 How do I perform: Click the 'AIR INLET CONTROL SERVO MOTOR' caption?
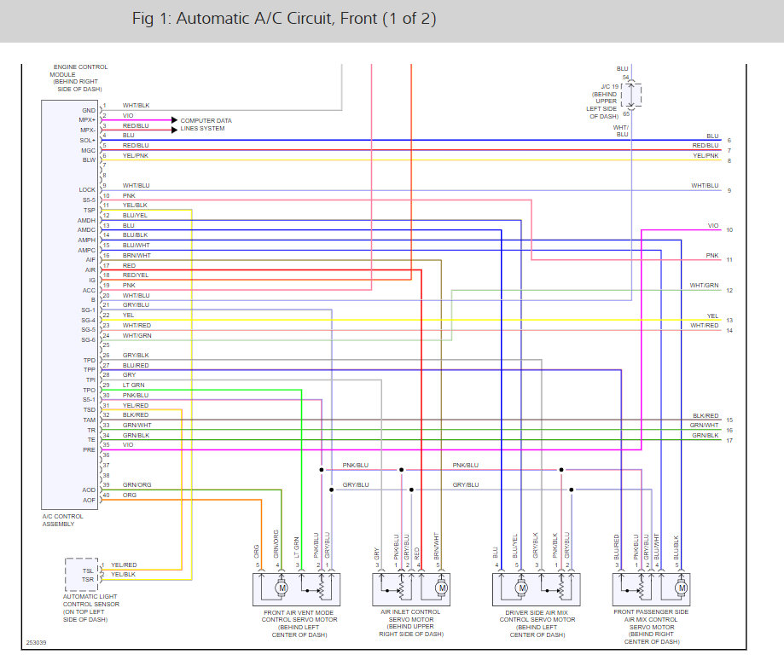click(410, 623)
